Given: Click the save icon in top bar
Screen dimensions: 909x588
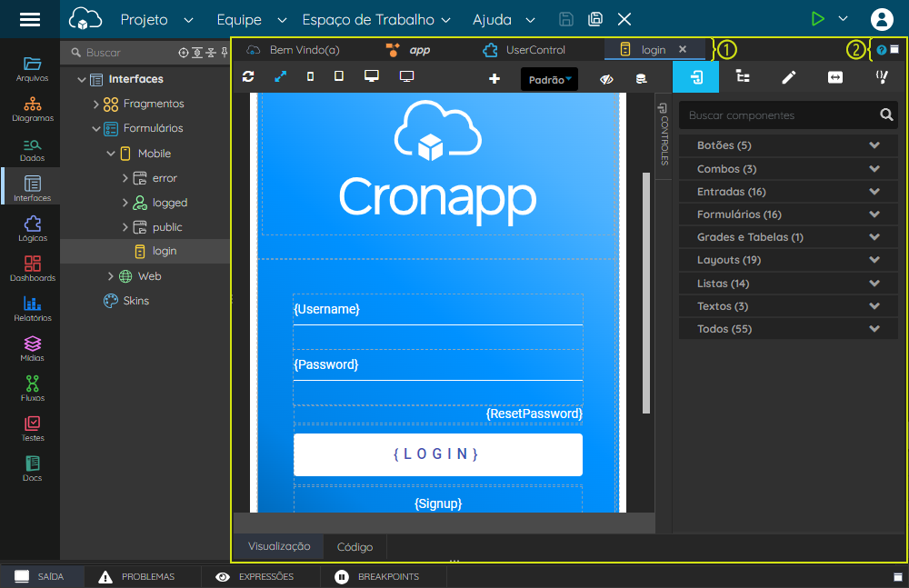Looking at the screenshot, I should 565,20.
